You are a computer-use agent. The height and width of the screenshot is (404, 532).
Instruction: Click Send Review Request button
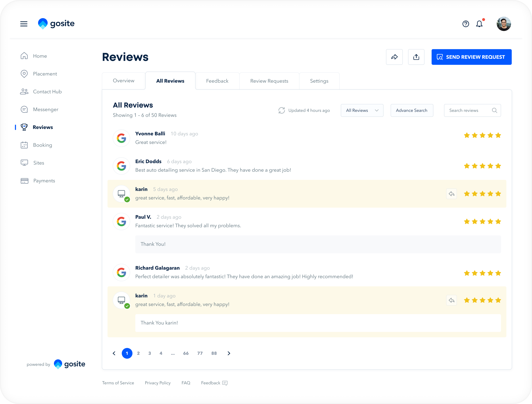471,57
